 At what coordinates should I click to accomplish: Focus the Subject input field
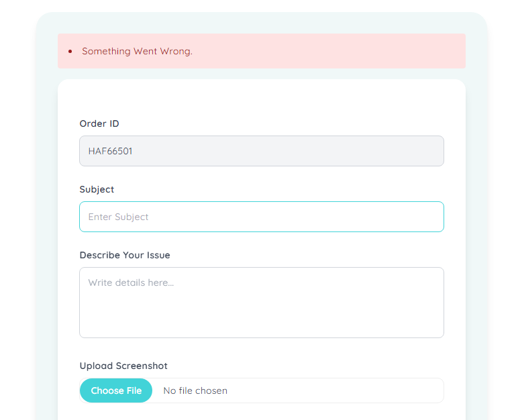click(262, 217)
